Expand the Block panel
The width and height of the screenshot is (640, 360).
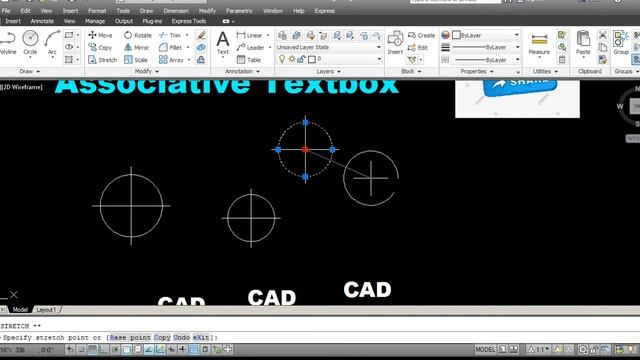pyautogui.click(x=411, y=71)
